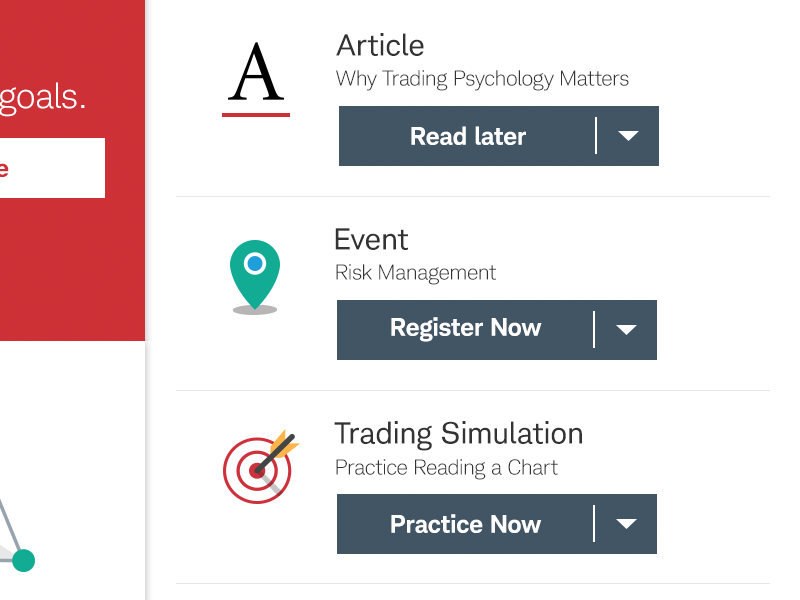Select the Trading Simulation heading

pyautogui.click(x=459, y=434)
